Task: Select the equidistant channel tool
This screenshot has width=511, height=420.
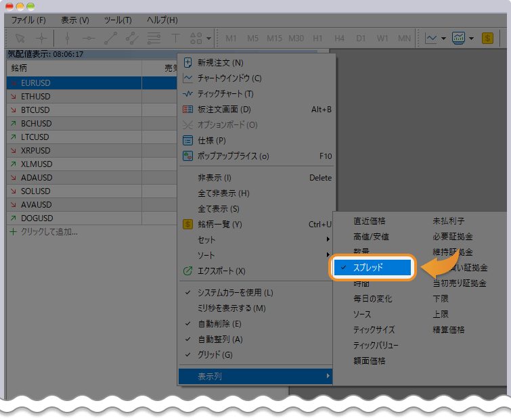Action: pos(154,38)
